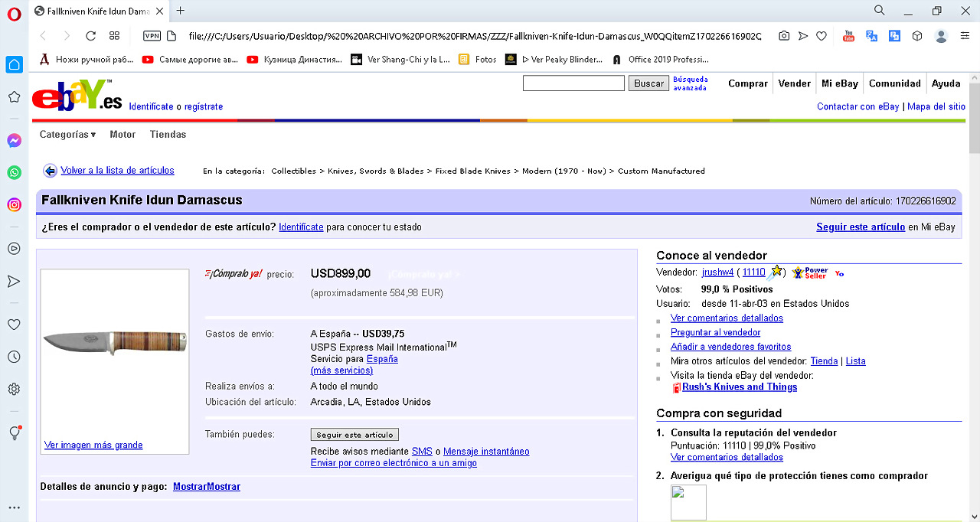Click the eBay.es logo
The height and width of the screenshot is (522, 980).
point(77,96)
